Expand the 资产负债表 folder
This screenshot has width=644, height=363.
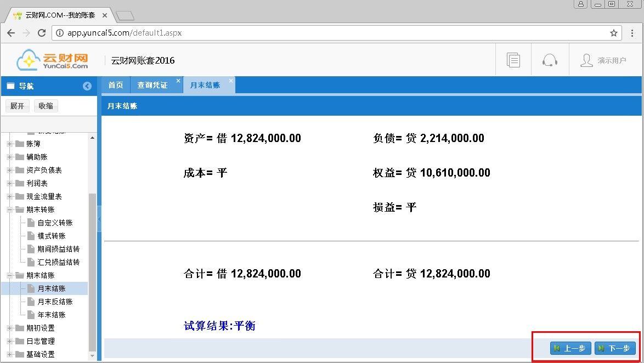tap(10, 170)
